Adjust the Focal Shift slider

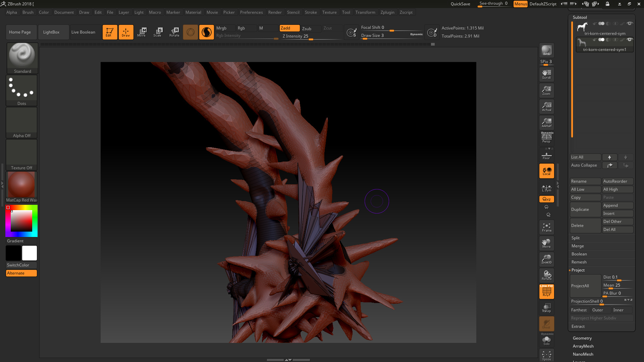(392, 28)
